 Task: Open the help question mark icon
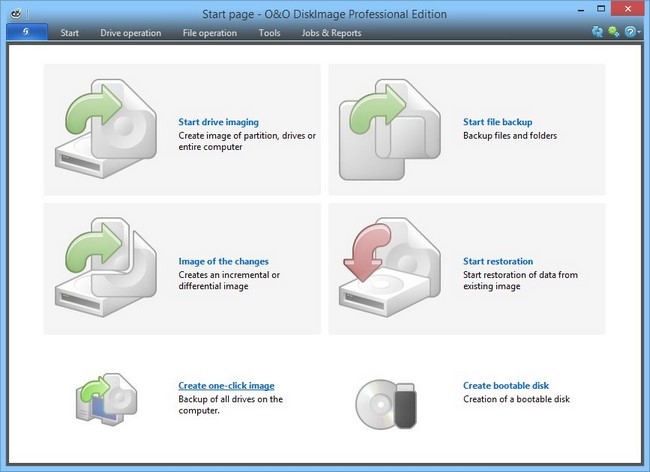point(630,31)
